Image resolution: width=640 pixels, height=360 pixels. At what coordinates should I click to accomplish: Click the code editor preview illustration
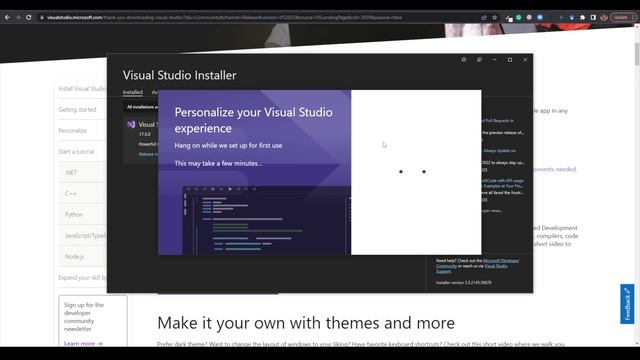click(x=267, y=220)
